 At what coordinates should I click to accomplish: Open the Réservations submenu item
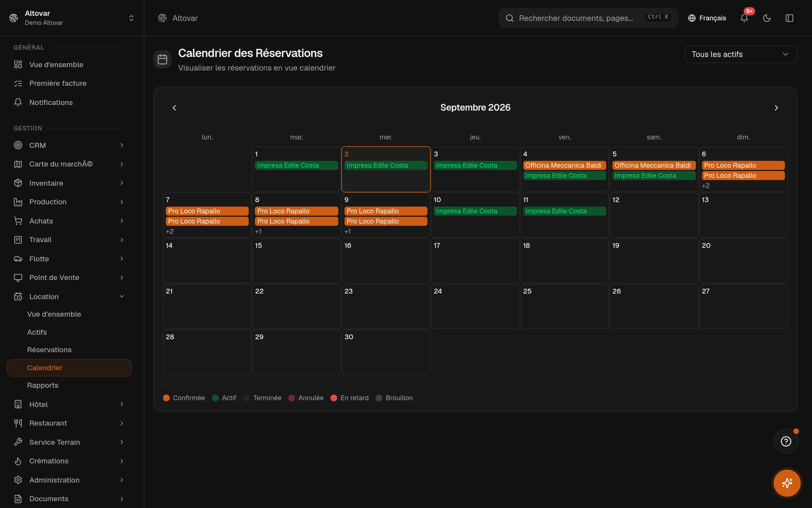point(49,350)
